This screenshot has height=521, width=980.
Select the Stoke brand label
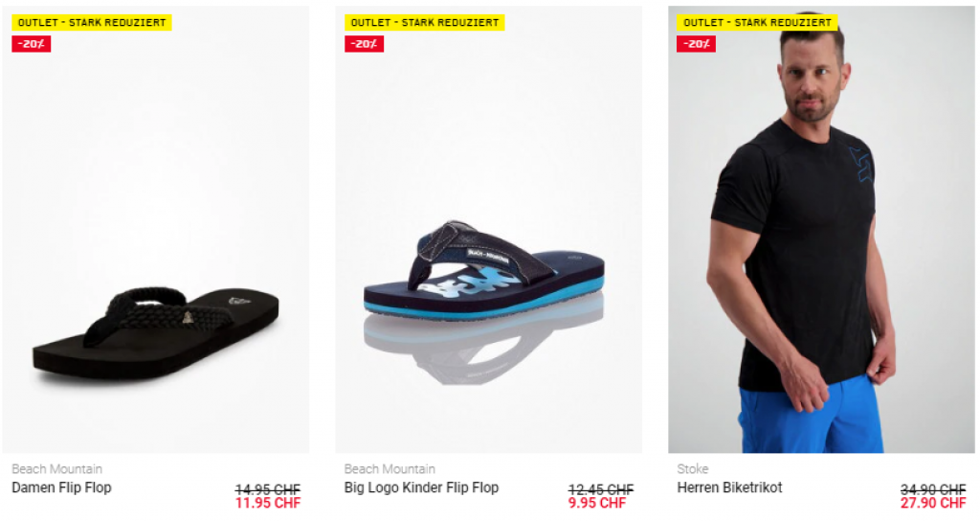pos(693,469)
